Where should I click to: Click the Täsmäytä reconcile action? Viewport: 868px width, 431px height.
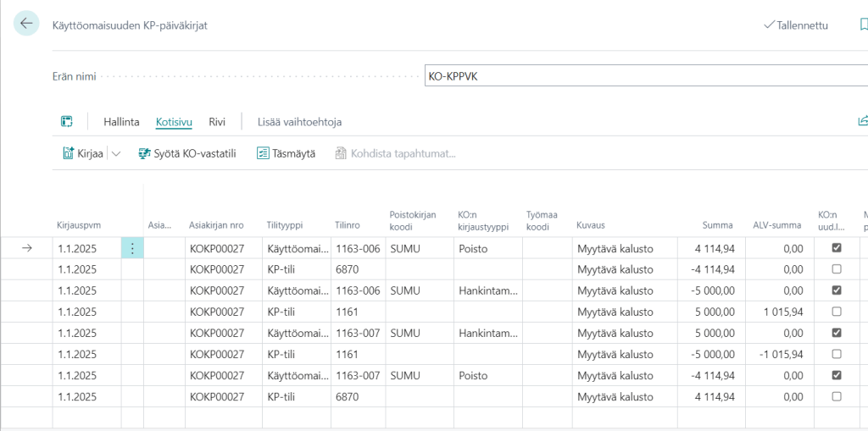[286, 153]
